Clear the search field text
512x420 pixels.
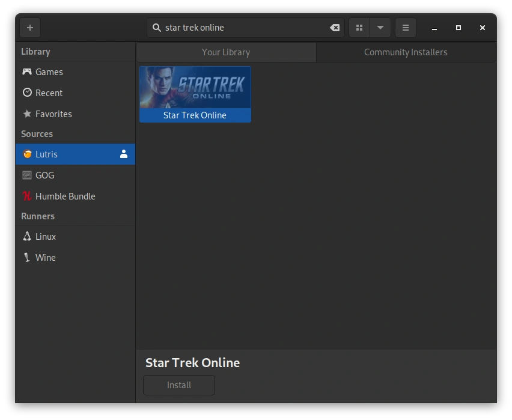335,28
